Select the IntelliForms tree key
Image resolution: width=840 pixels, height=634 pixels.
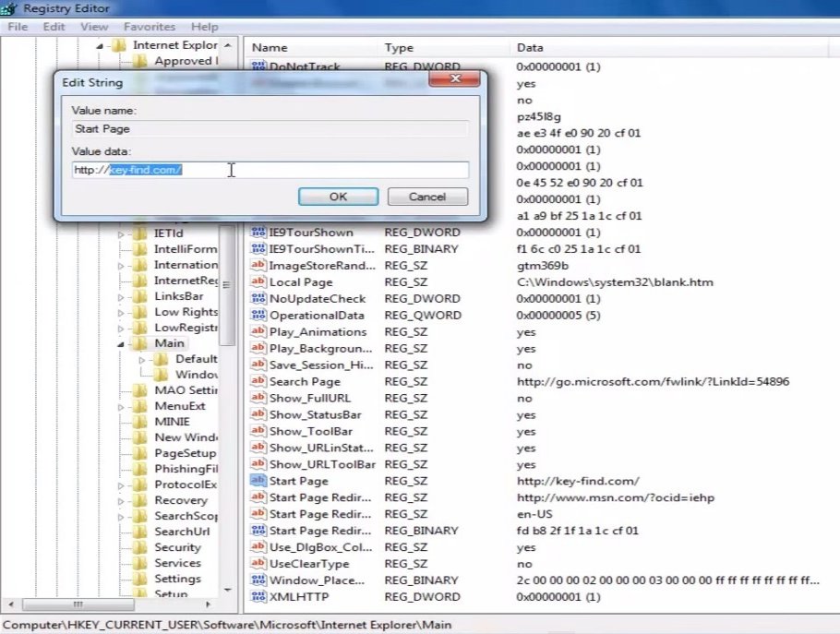click(186, 249)
